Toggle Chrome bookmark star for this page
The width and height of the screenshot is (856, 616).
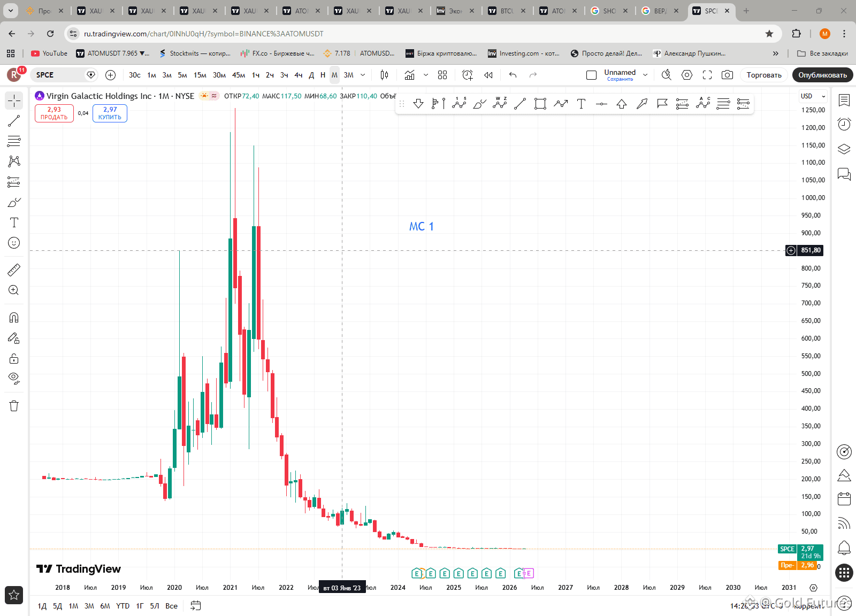click(x=769, y=34)
